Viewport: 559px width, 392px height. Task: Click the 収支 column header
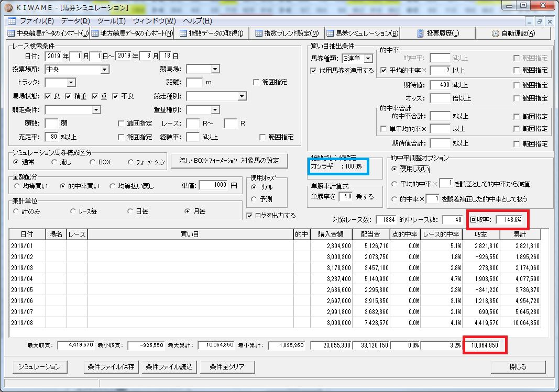pos(480,234)
